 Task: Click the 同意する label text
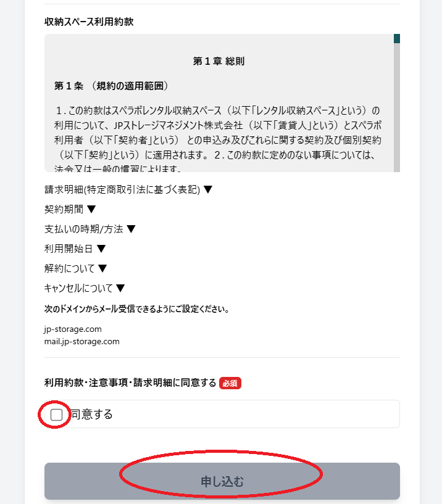[92, 415]
